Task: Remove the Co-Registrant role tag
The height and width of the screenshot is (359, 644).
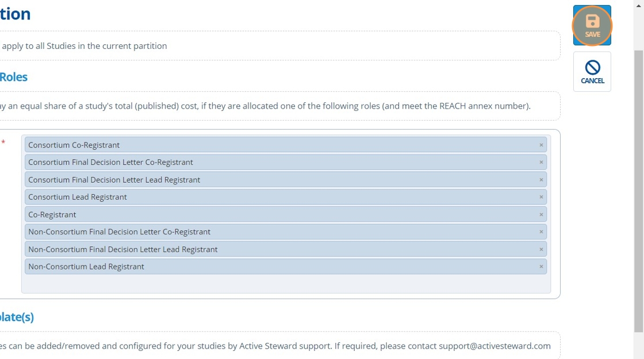Action: tap(541, 215)
